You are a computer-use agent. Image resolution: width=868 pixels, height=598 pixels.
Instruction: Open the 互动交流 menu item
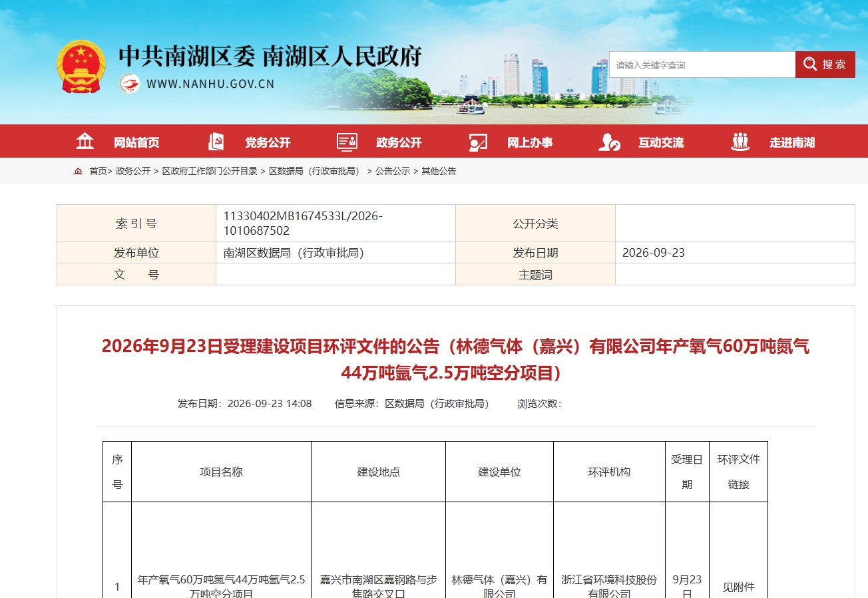661,142
